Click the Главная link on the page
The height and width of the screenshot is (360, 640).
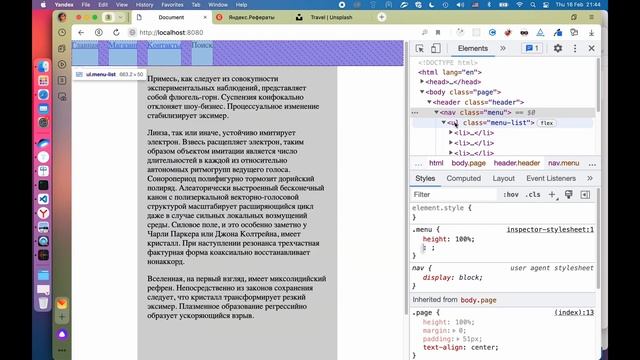pyautogui.click(x=85, y=45)
